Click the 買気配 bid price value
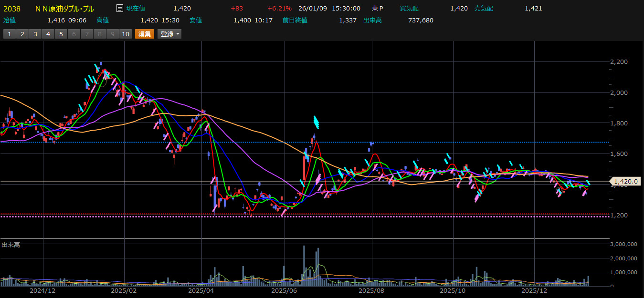The image size is (644, 298). pyautogui.click(x=459, y=9)
